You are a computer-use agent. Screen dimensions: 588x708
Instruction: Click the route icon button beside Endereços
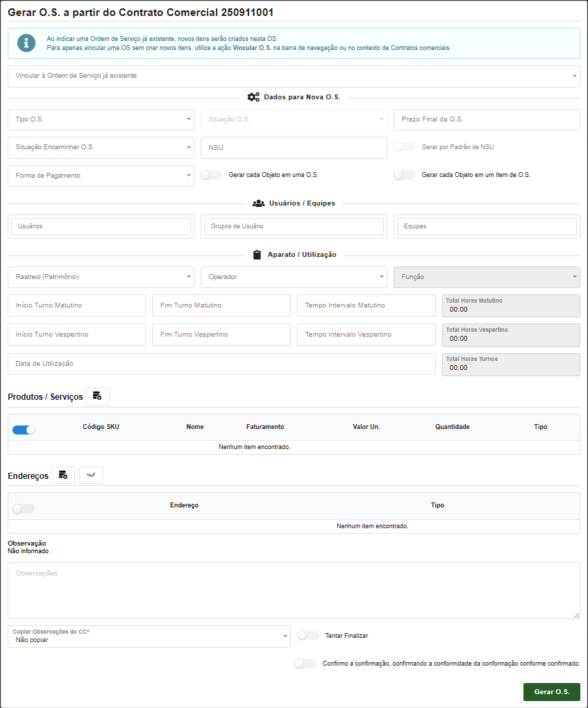point(91,475)
